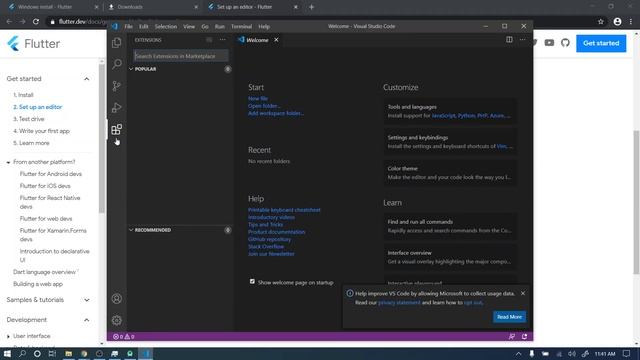Click Add workspace folder link
Viewport: 640px width, 360px height.
coord(276,113)
